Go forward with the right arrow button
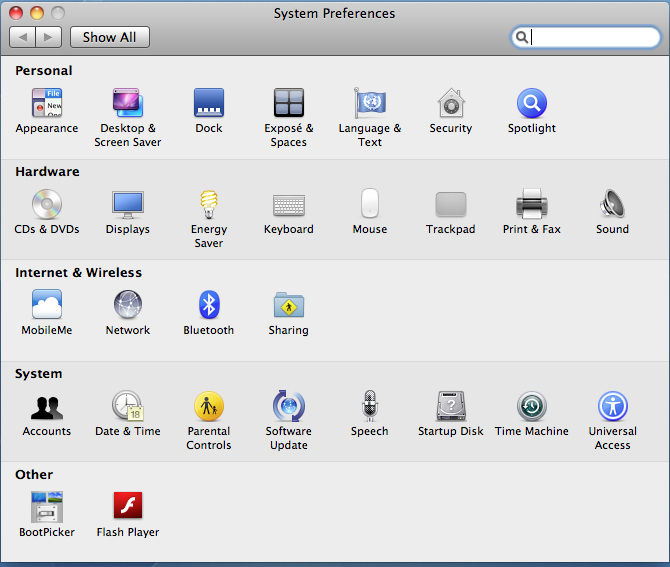 coord(49,37)
